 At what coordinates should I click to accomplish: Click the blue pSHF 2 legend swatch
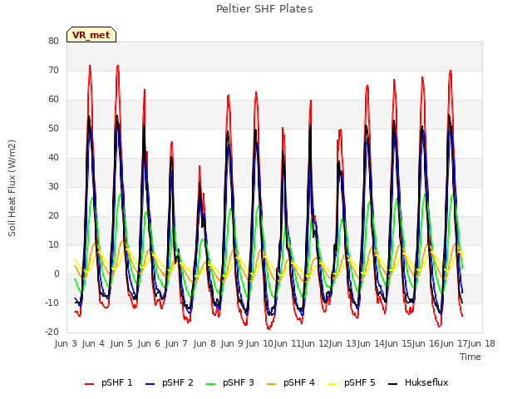[150, 384]
